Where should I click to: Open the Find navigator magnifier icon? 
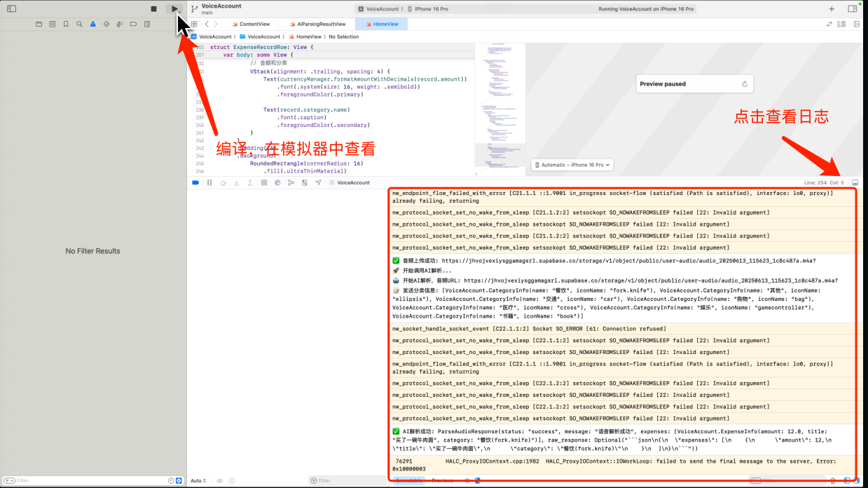pos(79,24)
